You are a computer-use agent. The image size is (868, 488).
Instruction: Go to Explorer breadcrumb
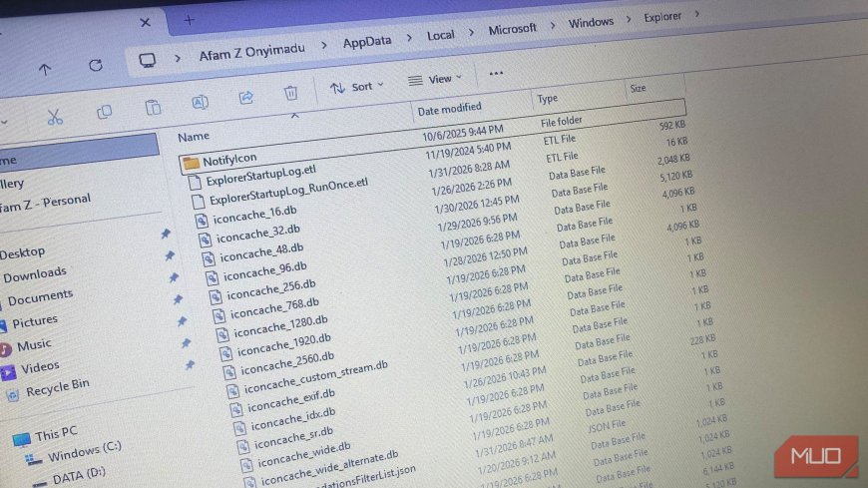[x=662, y=17]
